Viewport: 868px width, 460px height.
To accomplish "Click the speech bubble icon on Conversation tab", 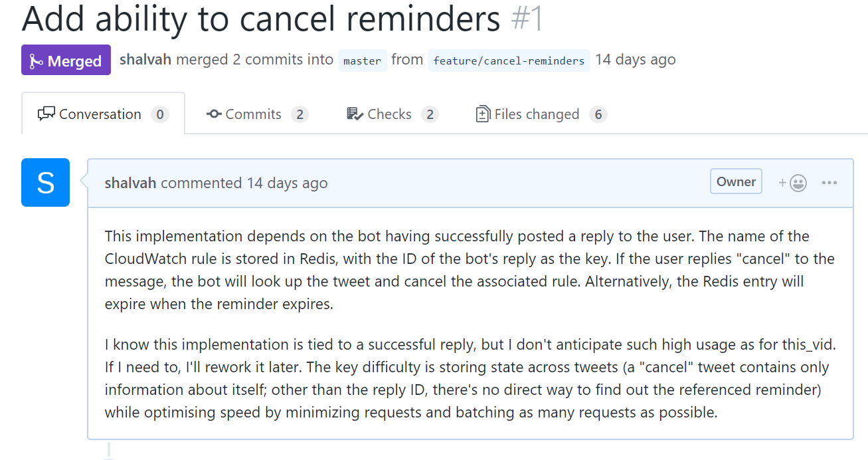I will coord(46,114).
